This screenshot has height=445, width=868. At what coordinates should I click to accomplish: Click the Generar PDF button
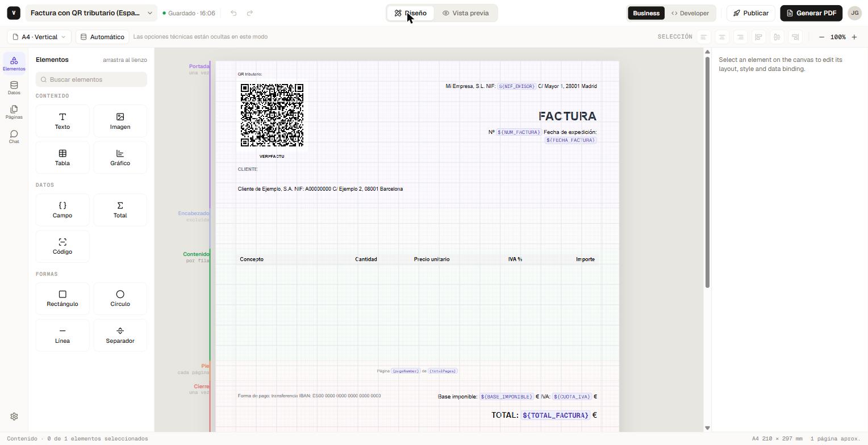click(811, 13)
